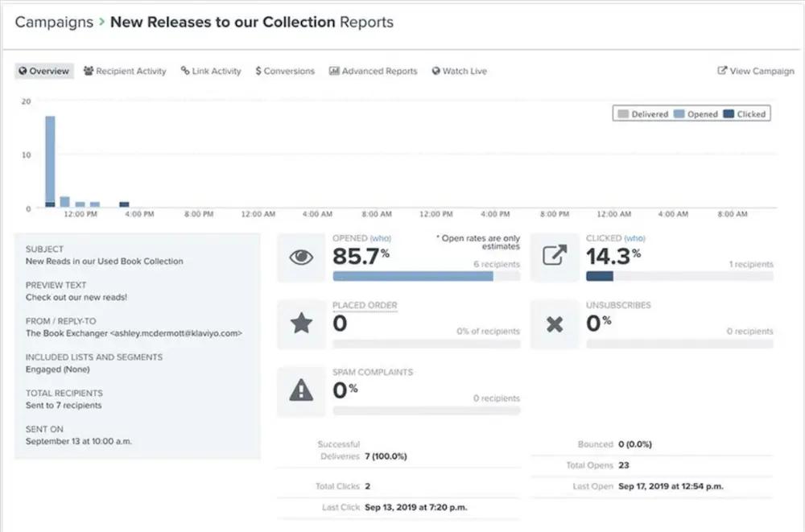Select the warning triangle for Spam Complaints
805x532 pixels.
click(301, 391)
